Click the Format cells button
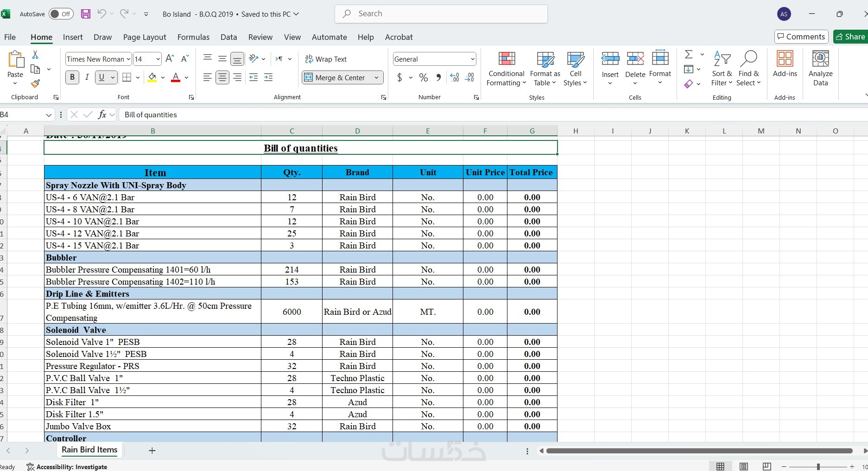868x471 pixels. point(660,68)
